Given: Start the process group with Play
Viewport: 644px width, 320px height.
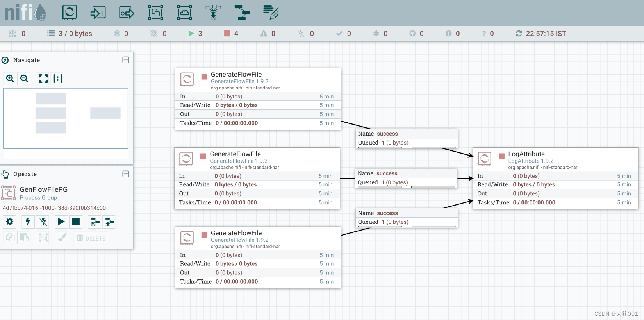Looking at the screenshot, I should click(61, 222).
